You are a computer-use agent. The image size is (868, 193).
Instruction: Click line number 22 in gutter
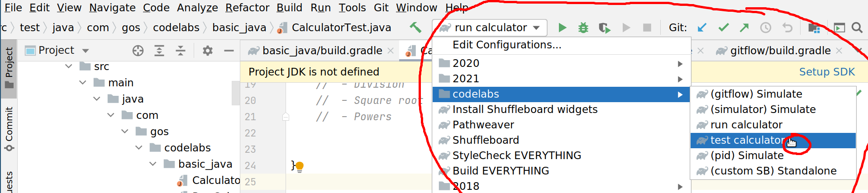click(x=250, y=133)
